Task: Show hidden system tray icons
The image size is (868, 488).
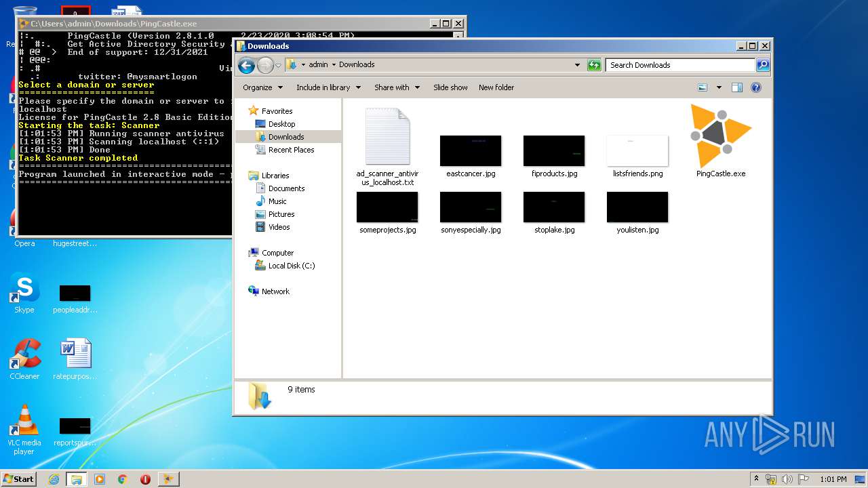Action: pyautogui.click(x=757, y=479)
